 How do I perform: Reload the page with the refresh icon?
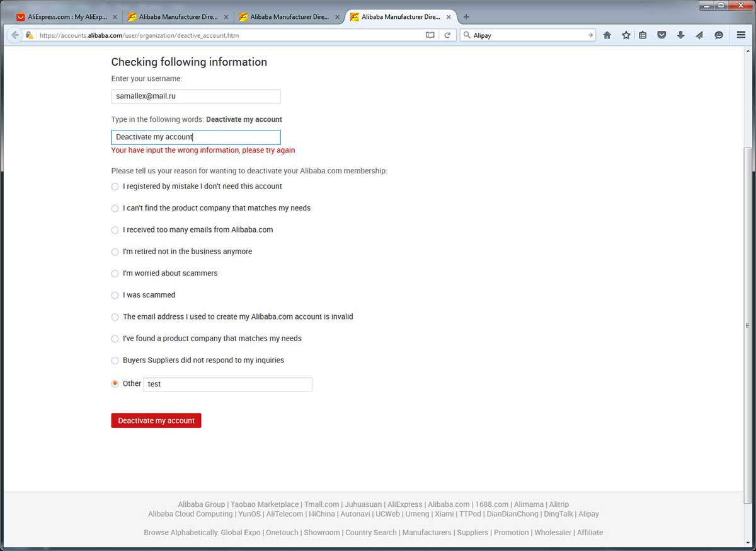coord(447,35)
